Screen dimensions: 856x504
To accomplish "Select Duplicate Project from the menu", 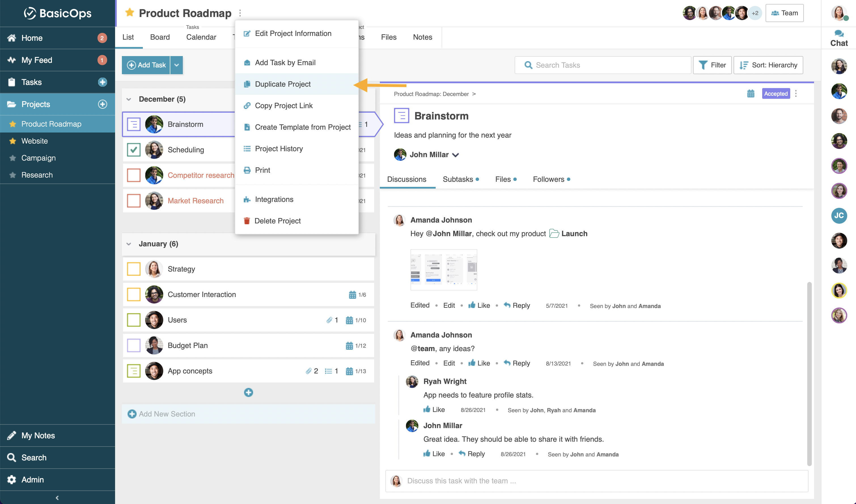I will coord(283,84).
